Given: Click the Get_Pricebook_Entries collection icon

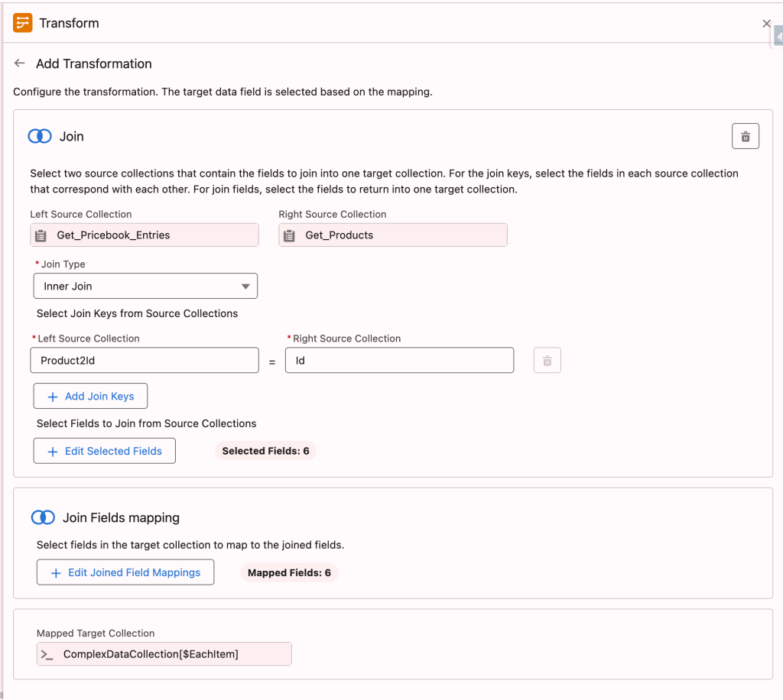Looking at the screenshot, I should (41, 235).
